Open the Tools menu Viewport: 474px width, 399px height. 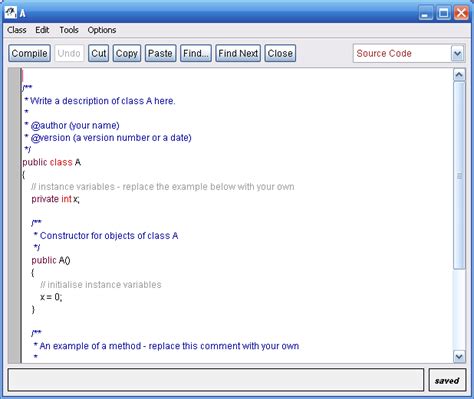69,30
